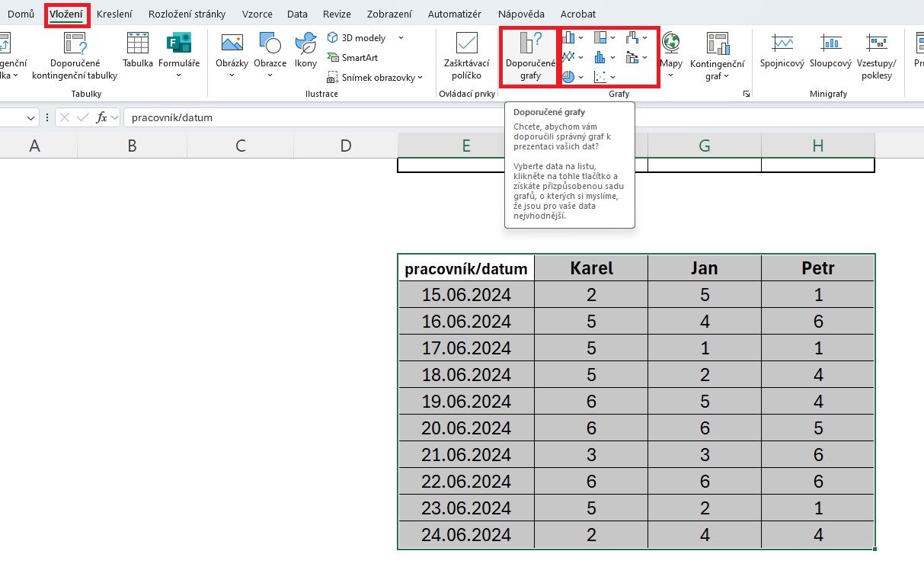Select the scatter chart icon
The width and height of the screenshot is (924, 567).
tap(600, 76)
